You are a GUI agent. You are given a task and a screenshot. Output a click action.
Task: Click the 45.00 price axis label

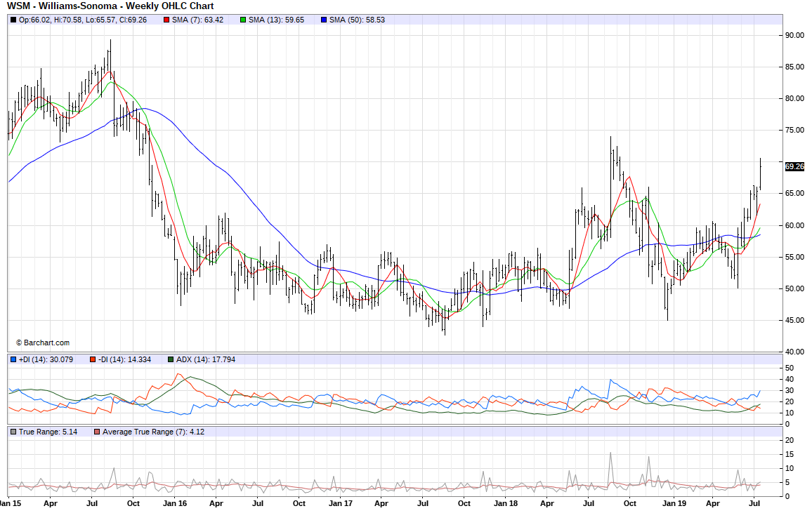pyautogui.click(x=795, y=320)
